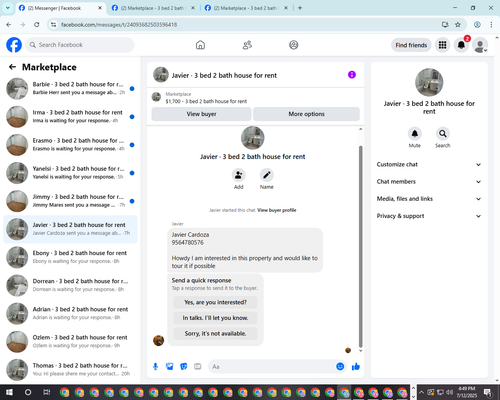Open the View buyer profile link
Image resolution: width=500 pixels, height=400 pixels.
(277, 210)
